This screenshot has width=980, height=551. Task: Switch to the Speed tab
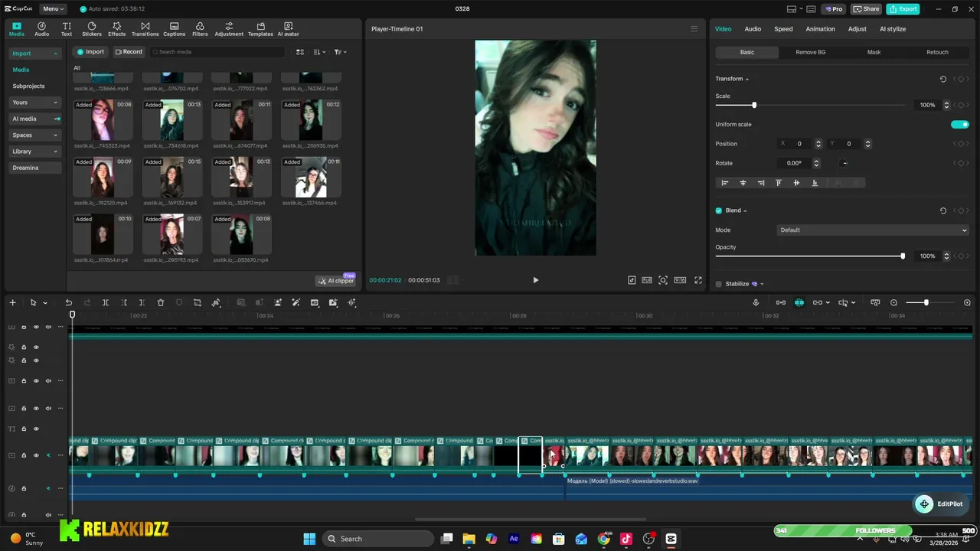(x=783, y=29)
